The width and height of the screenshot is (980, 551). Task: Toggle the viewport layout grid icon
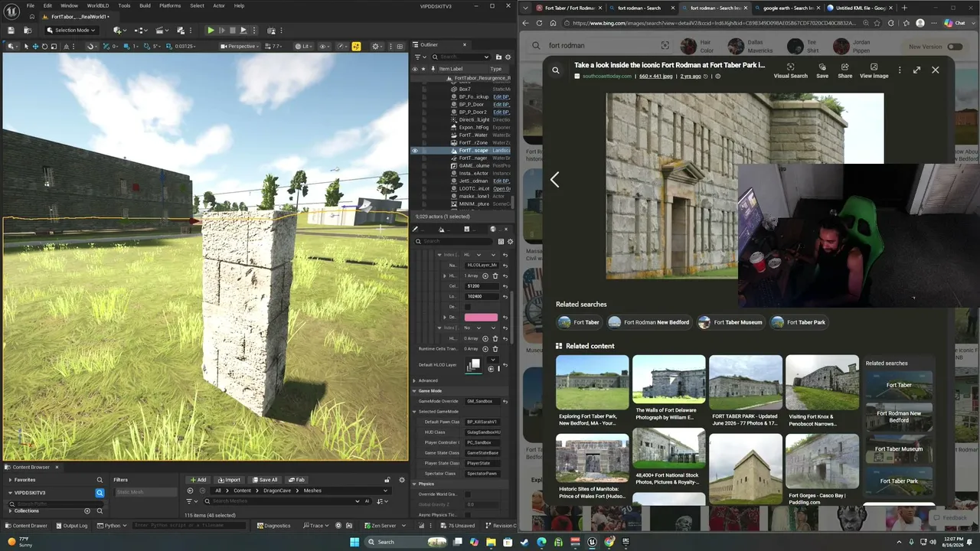400,47
